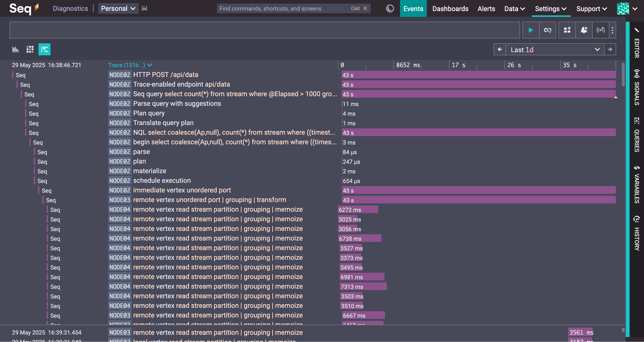Image resolution: width=644 pixels, height=342 pixels.
Task: Step time range backward arrow
Action: (x=500, y=50)
